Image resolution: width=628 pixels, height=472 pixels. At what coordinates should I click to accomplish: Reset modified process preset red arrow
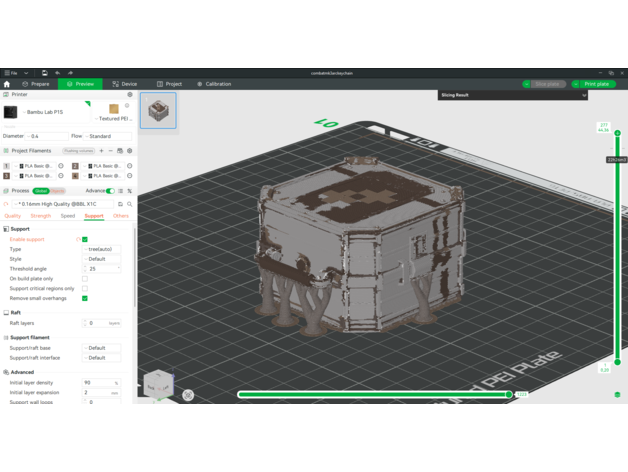[x=6, y=204]
